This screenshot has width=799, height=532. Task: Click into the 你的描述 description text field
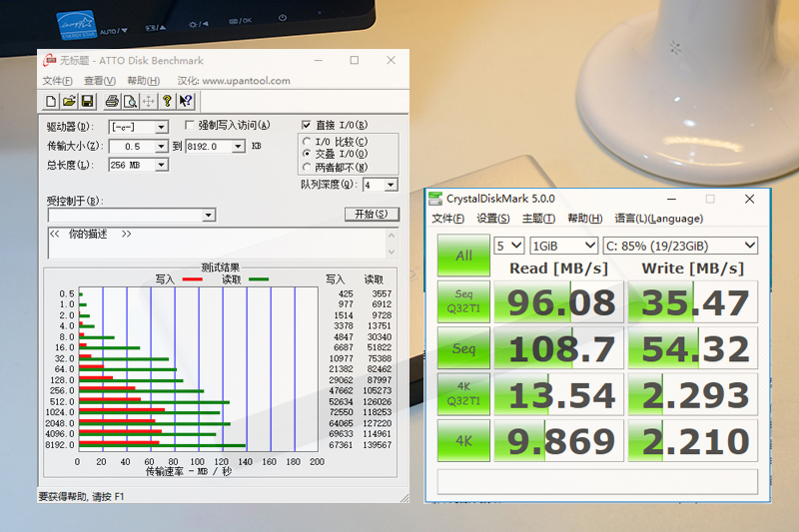(217, 244)
